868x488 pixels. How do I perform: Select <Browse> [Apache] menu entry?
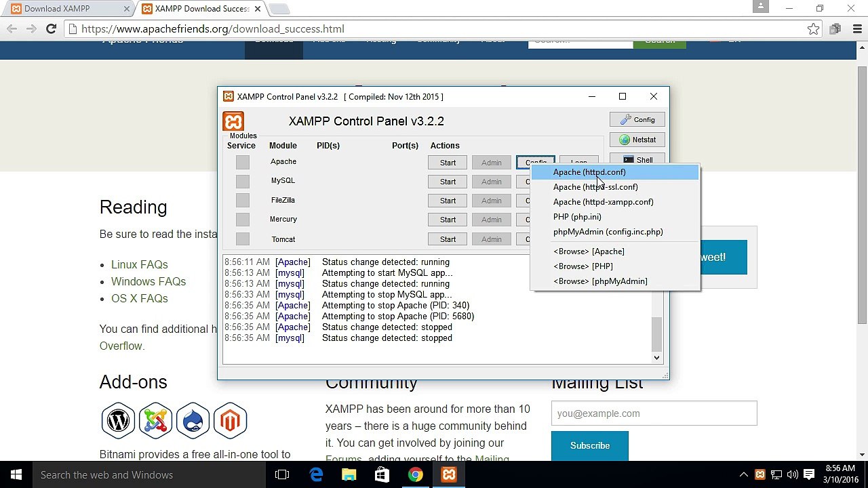click(615, 251)
